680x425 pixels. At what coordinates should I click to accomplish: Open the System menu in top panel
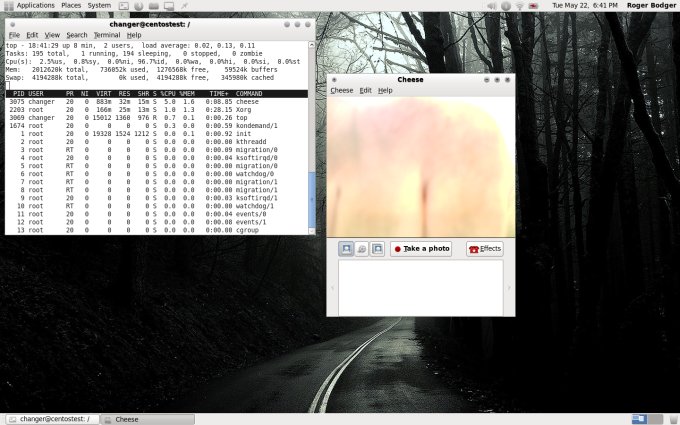[99, 5]
